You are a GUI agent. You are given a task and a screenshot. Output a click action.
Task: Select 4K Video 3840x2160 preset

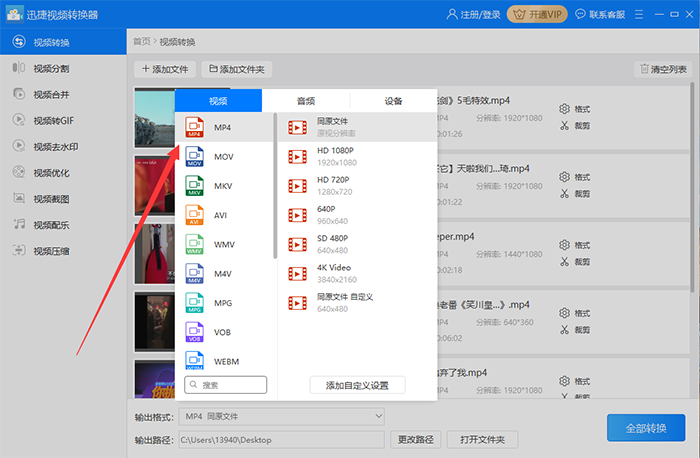357,274
